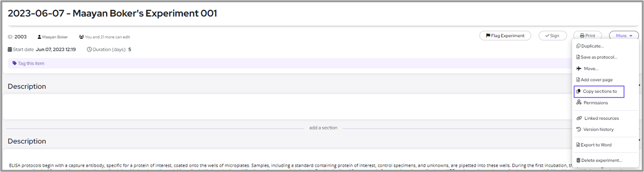Click the Export to Word icon
The height and width of the screenshot is (172, 644).
coord(578,145)
